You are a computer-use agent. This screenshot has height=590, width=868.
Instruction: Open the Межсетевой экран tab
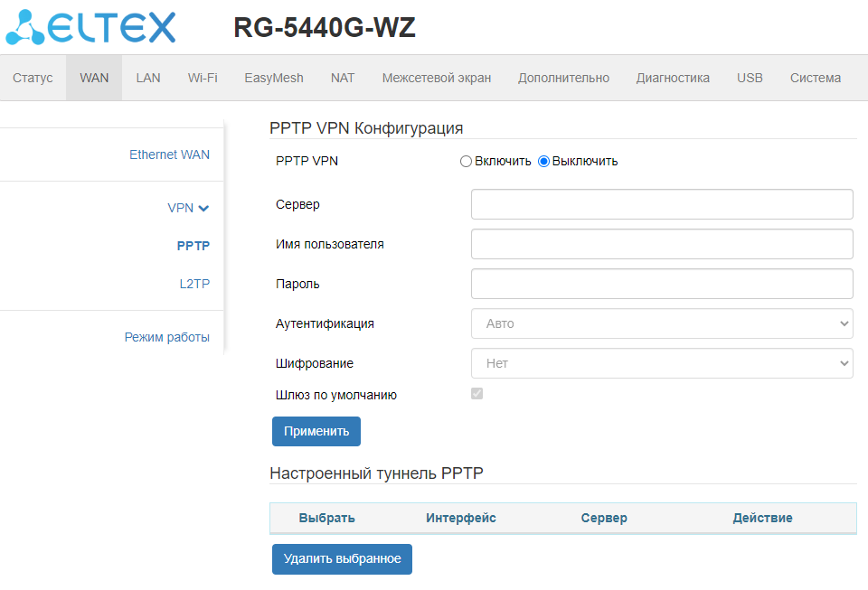pos(437,78)
